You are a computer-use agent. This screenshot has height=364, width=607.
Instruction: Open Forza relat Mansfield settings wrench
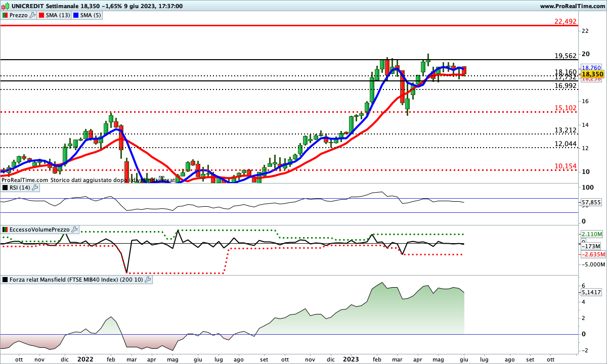(148, 279)
